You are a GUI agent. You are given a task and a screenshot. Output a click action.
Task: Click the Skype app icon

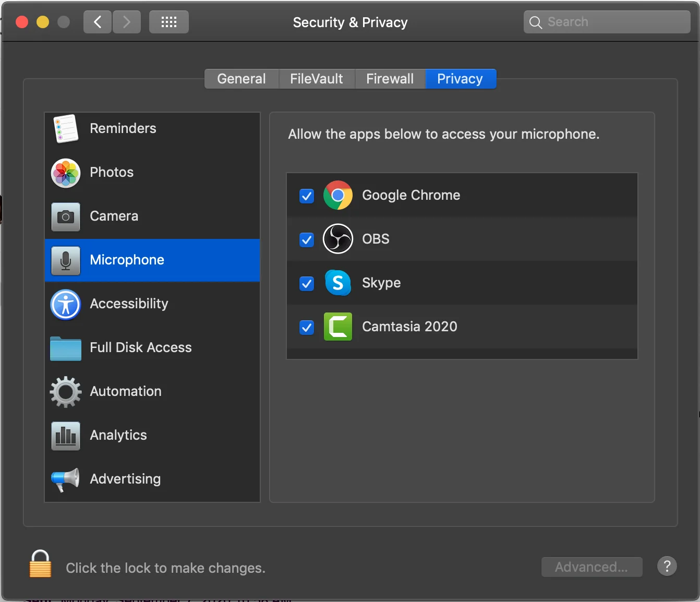click(338, 283)
